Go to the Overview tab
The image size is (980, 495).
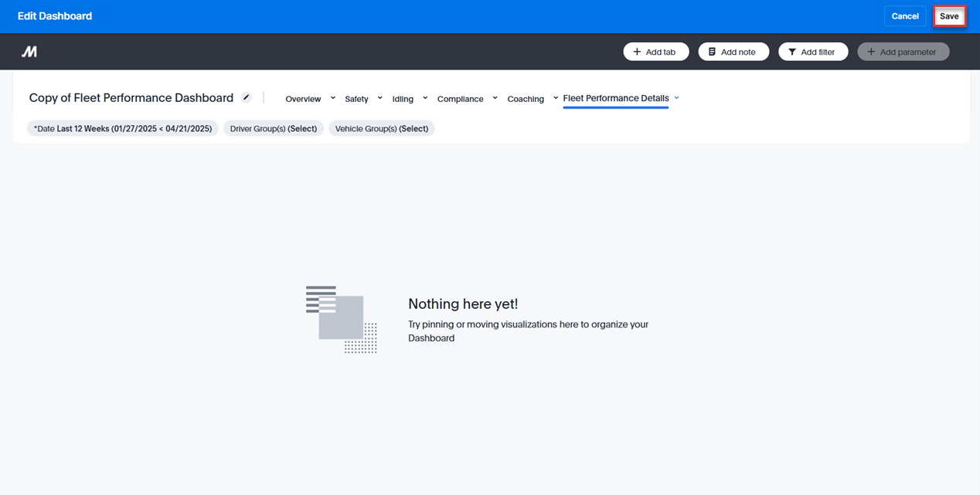click(303, 99)
